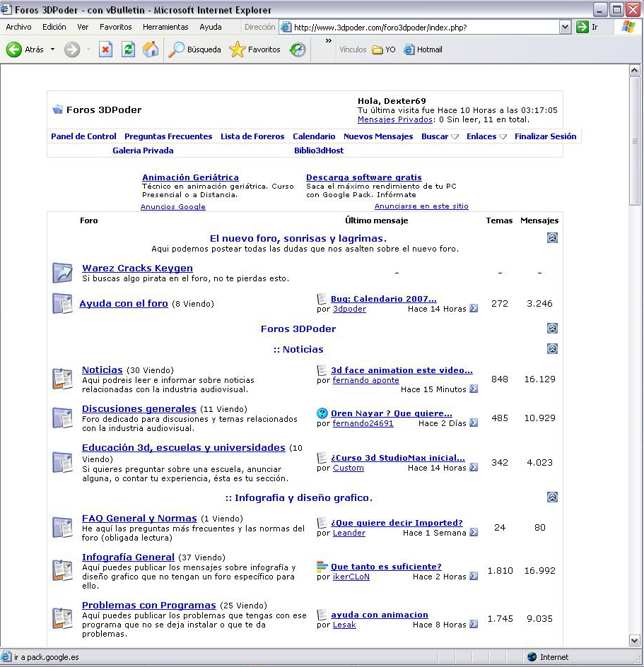The height and width of the screenshot is (667, 644).
Task: Click the vertical scrollbar up arrow
Action: coord(634,71)
